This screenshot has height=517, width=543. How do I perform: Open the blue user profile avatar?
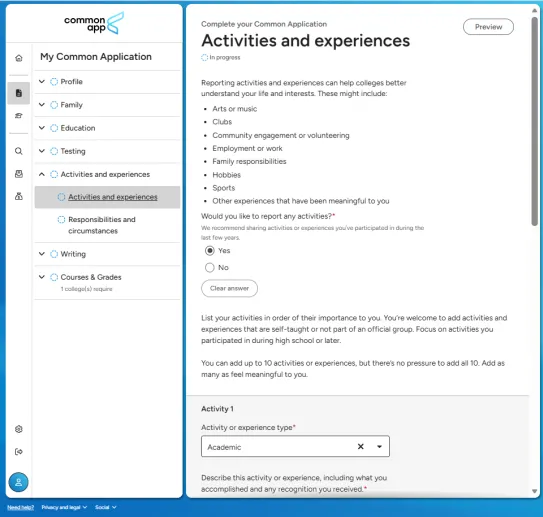pyautogui.click(x=18, y=482)
